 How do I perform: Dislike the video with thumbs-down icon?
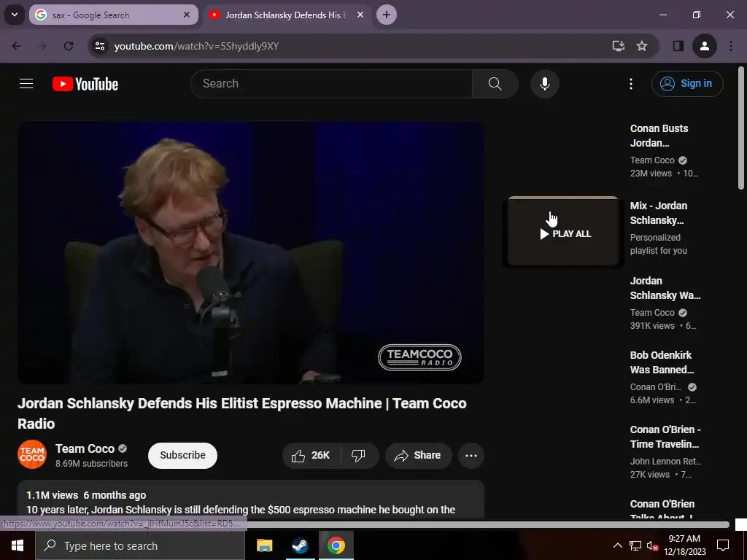pyautogui.click(x=359, y=456)
